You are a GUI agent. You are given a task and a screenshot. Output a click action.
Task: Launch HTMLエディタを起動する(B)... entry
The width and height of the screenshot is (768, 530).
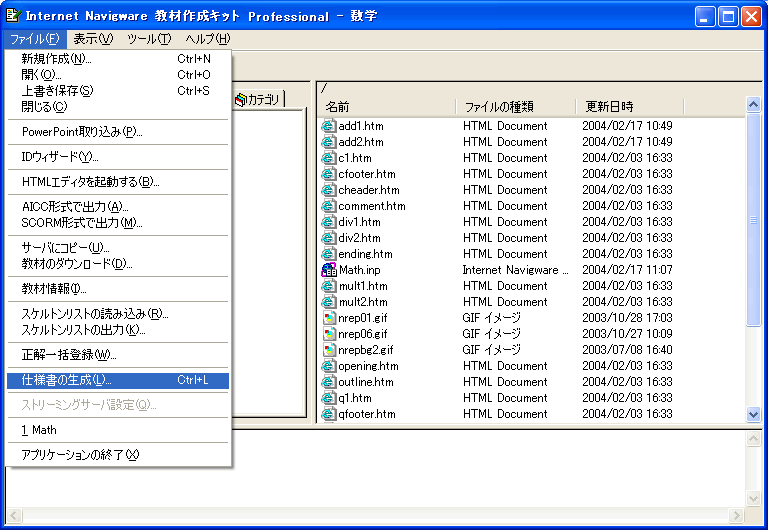tap(118, 182)
